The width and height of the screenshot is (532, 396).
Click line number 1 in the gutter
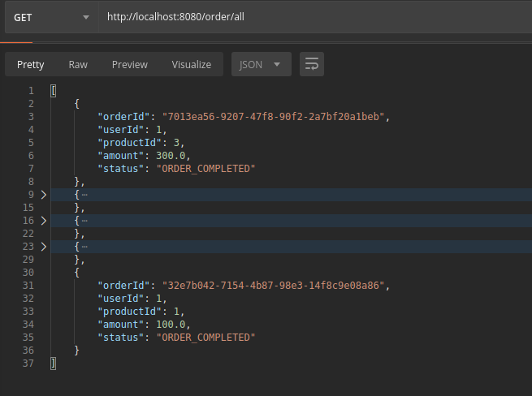click(31, 91)
